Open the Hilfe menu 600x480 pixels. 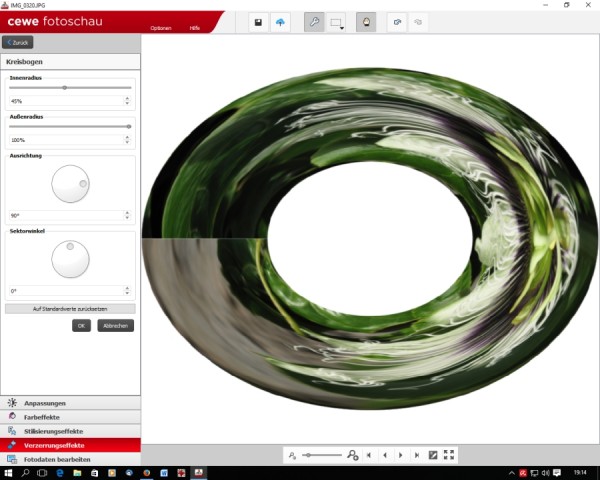click(x=194, y=28)
